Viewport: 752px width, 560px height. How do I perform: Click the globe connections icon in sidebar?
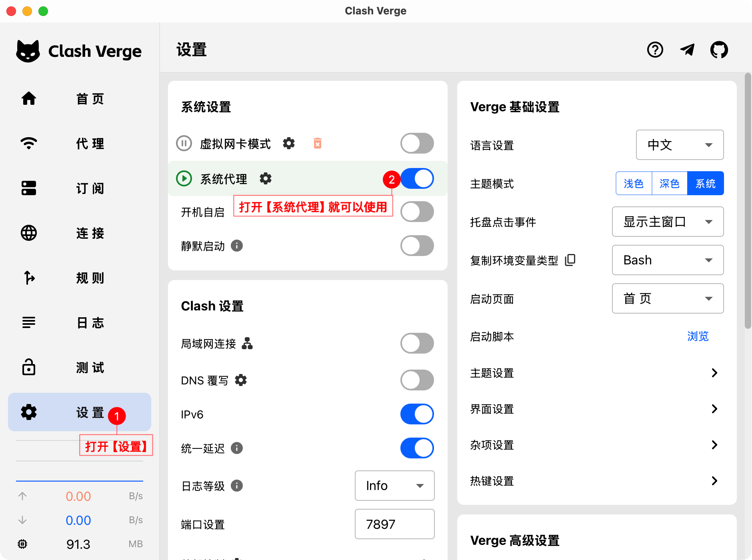[29, 233]
